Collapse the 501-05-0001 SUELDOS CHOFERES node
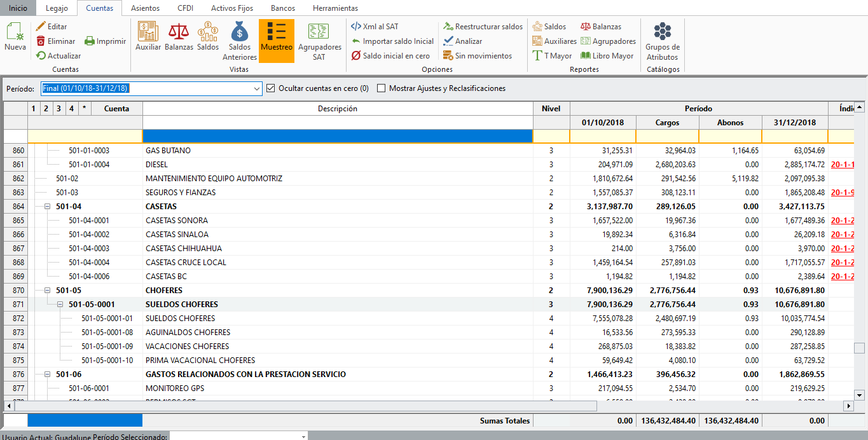Viewport: 868px width, 440px height. pos(60,305)
